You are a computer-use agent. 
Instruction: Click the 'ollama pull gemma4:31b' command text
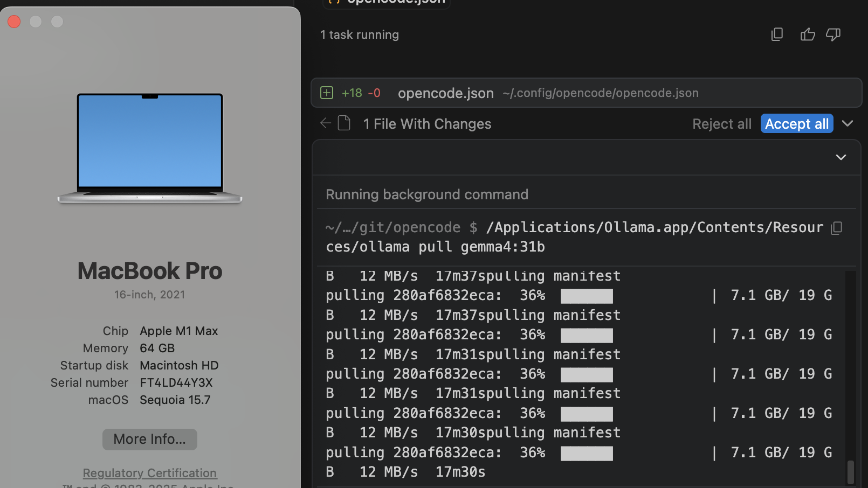[x=452, y=247]
